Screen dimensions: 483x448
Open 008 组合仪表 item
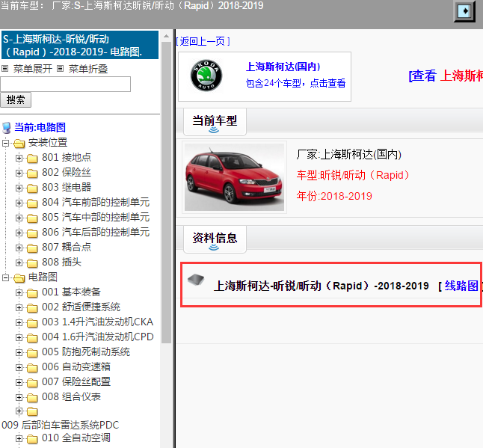pos(71,396)
